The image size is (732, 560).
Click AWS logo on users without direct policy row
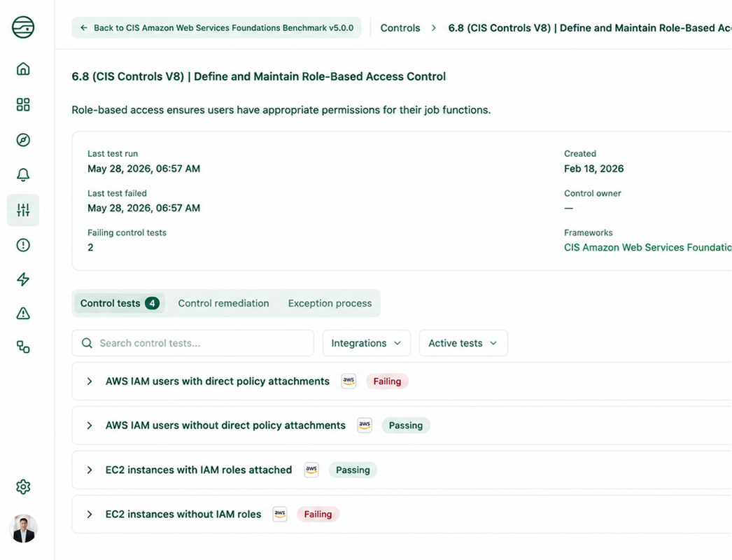[365, 426]
